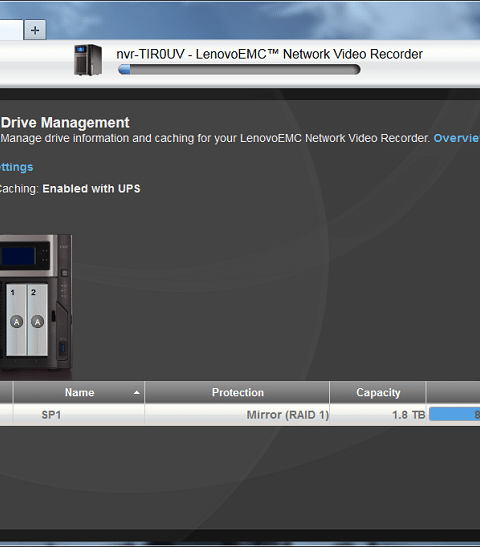This screenshot has height=547, width=480.
Task: Toggle the Name column sort arrow
Action: pos(137,393)
